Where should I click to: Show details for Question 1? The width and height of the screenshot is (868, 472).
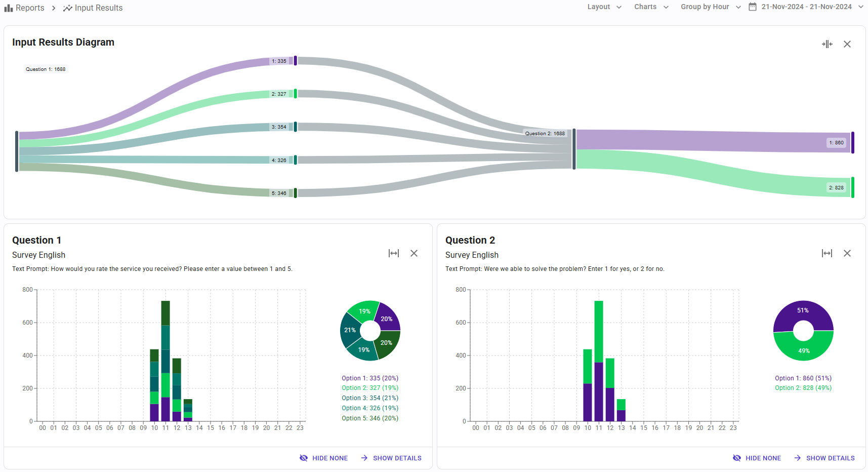pyautogui.click(x=391, y=458)
